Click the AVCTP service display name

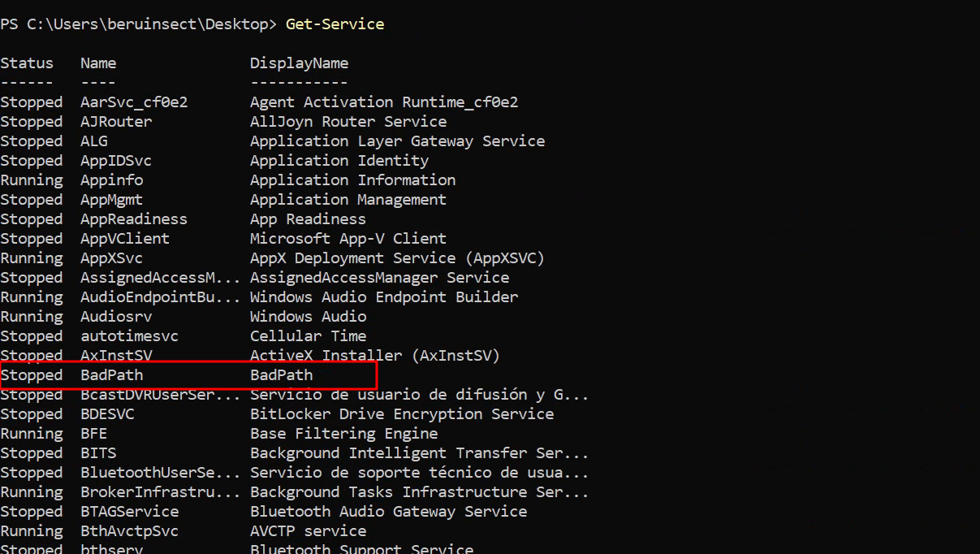[308, 531]
